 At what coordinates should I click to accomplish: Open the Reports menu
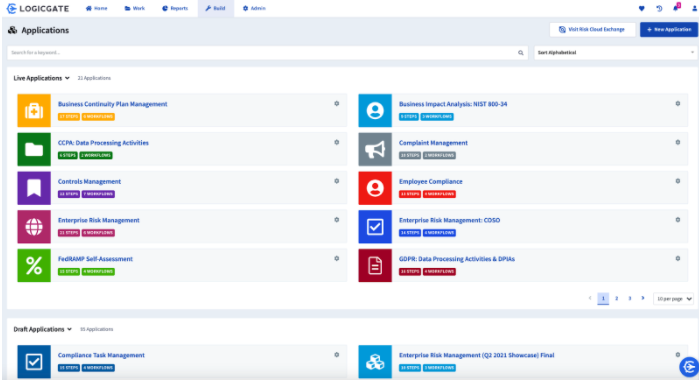click(175, 8)
